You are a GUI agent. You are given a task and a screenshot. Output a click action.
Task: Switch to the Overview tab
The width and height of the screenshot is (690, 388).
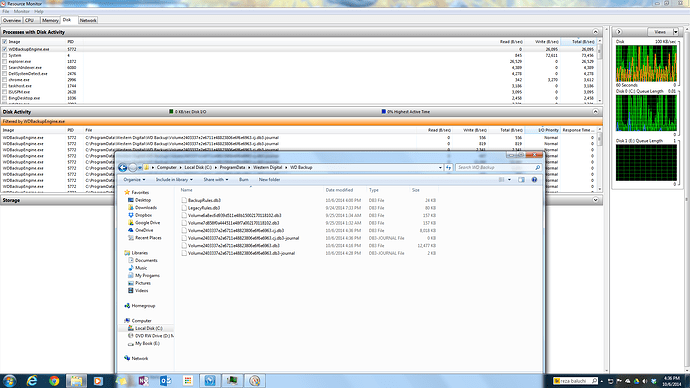click(12, 20)
